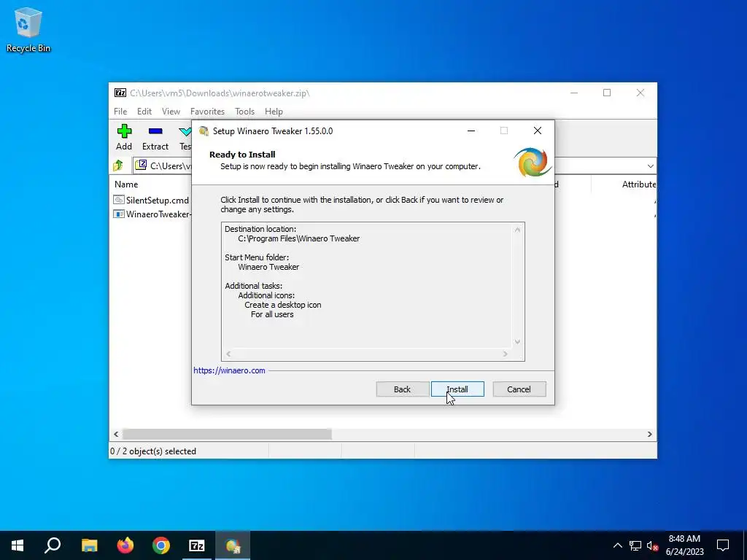Viewport: 747px width, 560px height.
Task: Click the 'For all users' summary line
Action: point(272,314)
